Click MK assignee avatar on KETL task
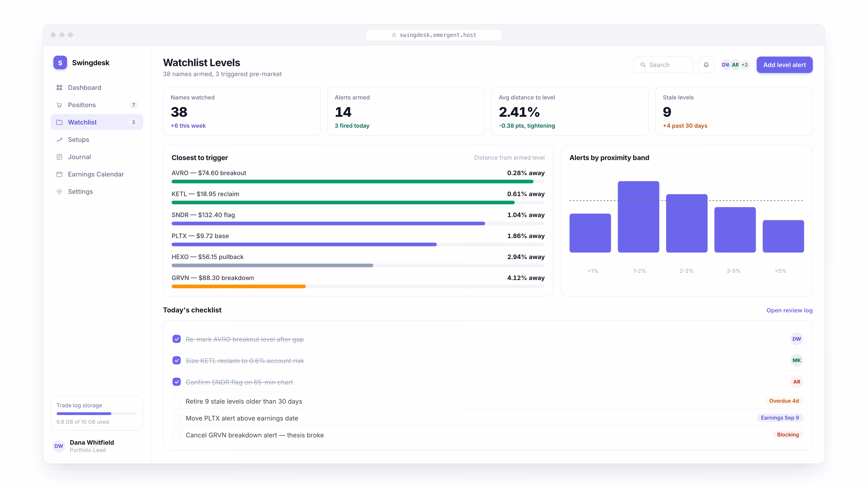This screenshot has width=868, height=488. (x=797, y=360)
